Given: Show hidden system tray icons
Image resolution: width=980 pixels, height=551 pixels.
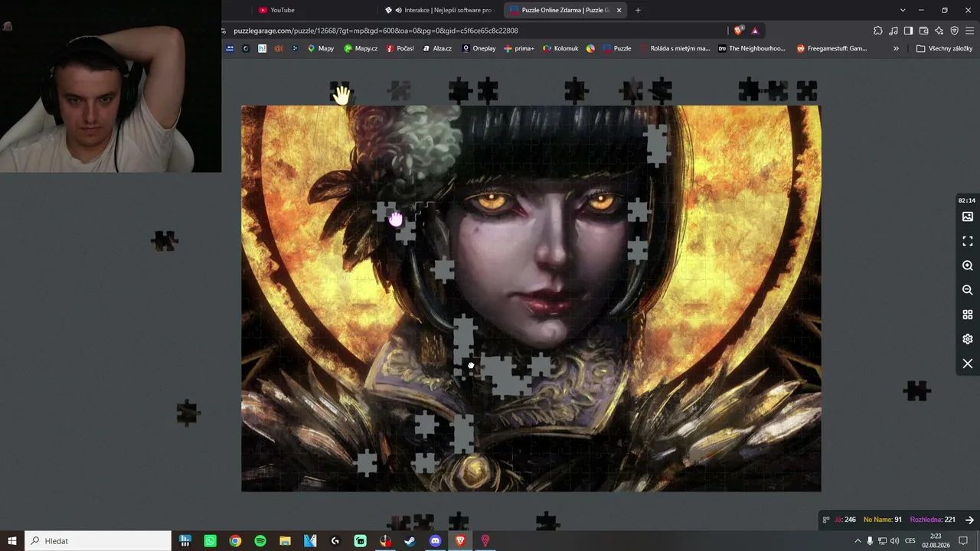Looking at the screenshot, I should pyautogui.click(x=857, y=541).
